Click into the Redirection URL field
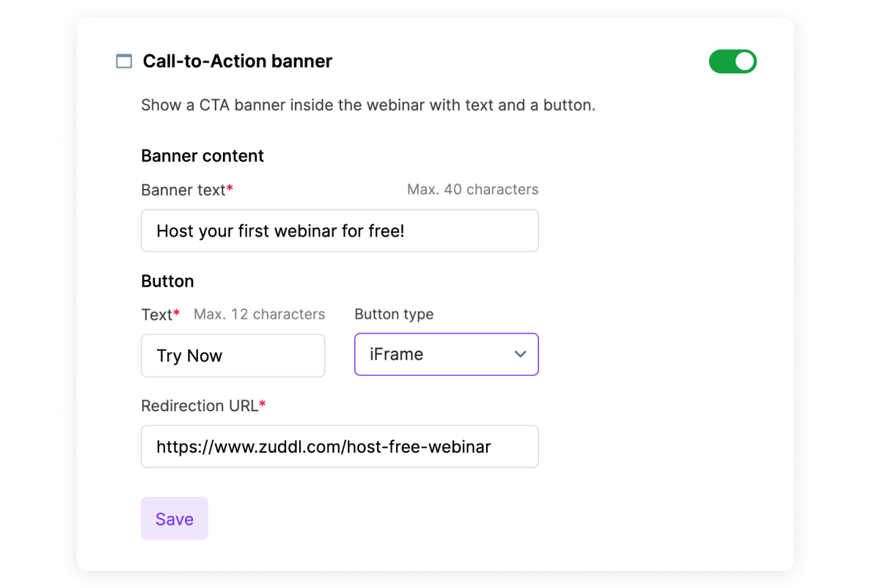The image size is (870, 588). pos(339,447)
